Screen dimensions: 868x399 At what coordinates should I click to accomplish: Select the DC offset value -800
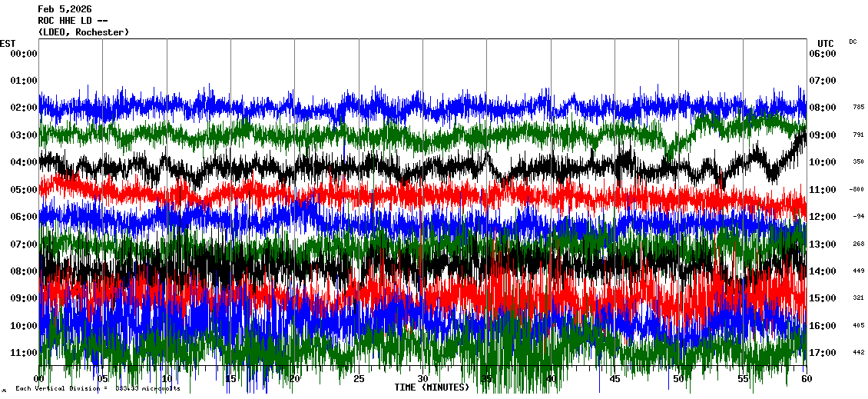[x=857, y=189]
